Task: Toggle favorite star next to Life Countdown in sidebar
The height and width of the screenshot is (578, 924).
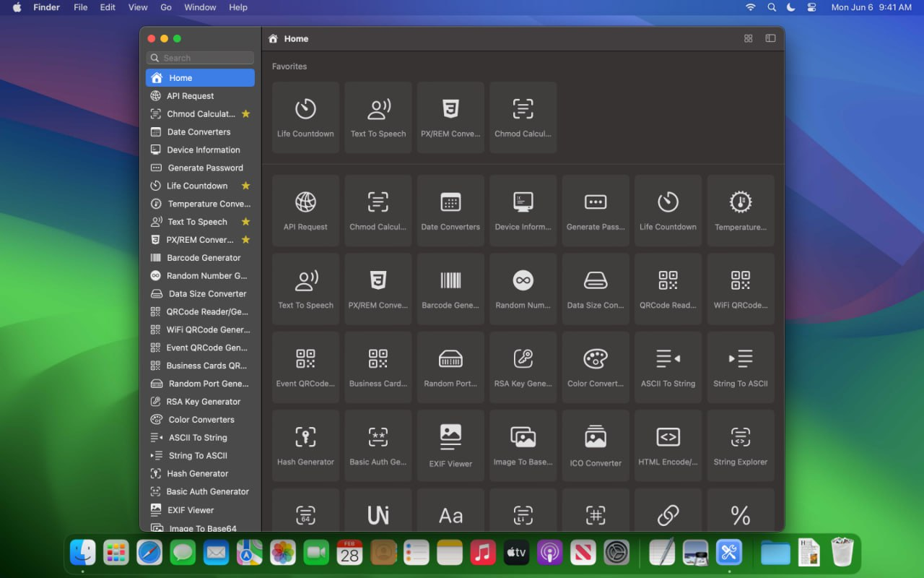Action: tap(245, 186)
